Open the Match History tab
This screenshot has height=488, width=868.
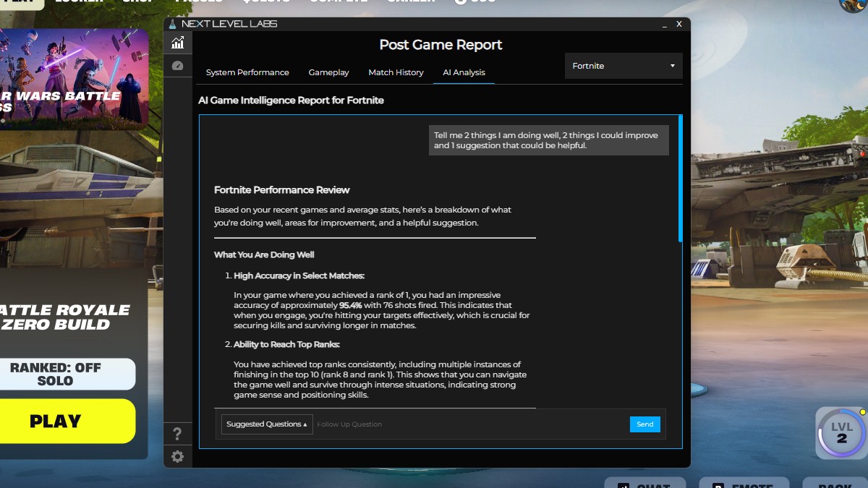coord(396,72)
